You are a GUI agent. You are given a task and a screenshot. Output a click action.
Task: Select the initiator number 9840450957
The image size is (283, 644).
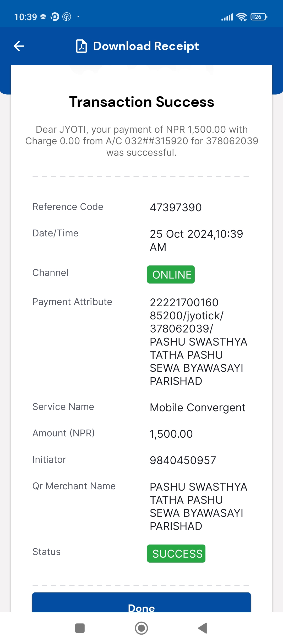183,460
